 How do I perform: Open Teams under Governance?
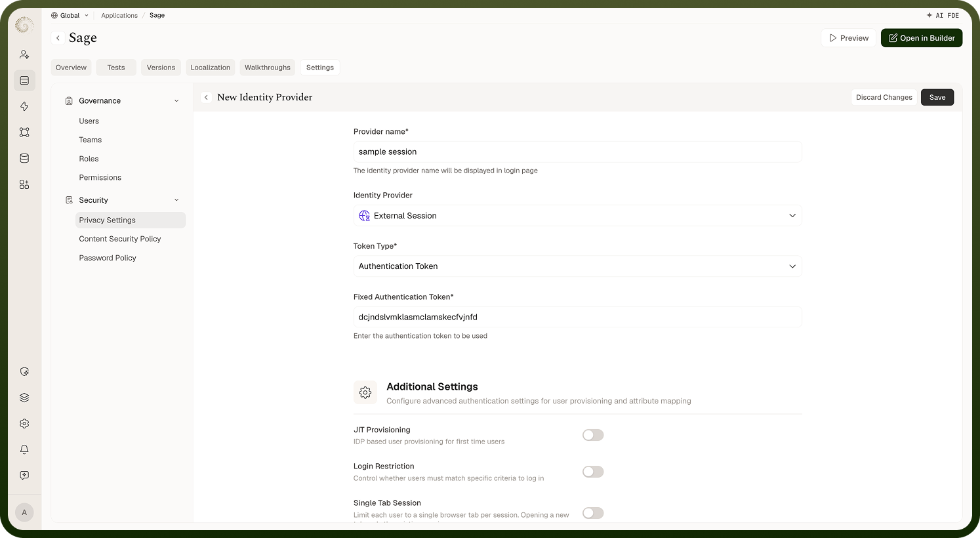pyautogui.click(x=91, y=140)
